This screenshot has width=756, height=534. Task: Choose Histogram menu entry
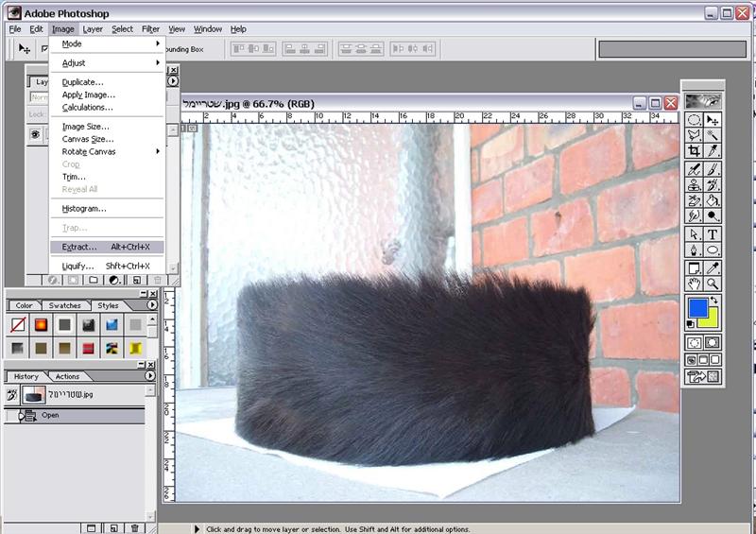(107, 208)
